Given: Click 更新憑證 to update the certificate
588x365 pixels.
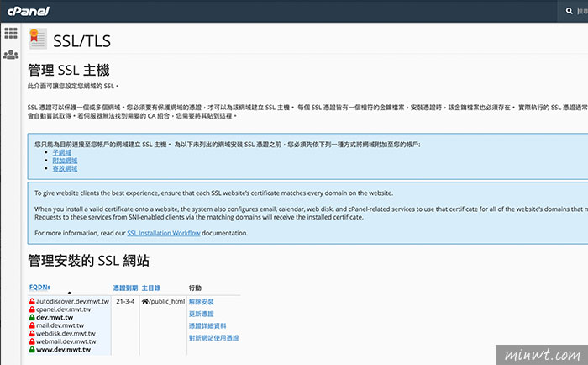Looking at the screenshot, I should [201, 314].
